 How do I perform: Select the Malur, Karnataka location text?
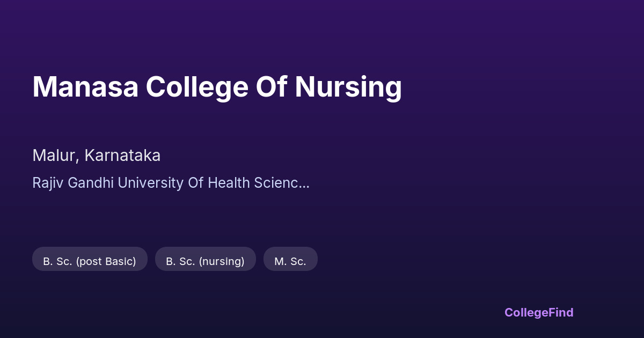click(97, 156)
